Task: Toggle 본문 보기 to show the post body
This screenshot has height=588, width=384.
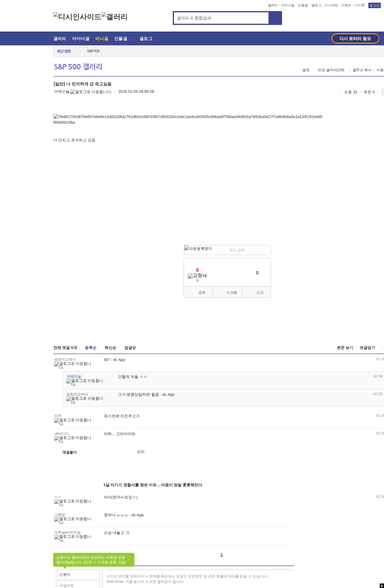Action: click(345, 348)
